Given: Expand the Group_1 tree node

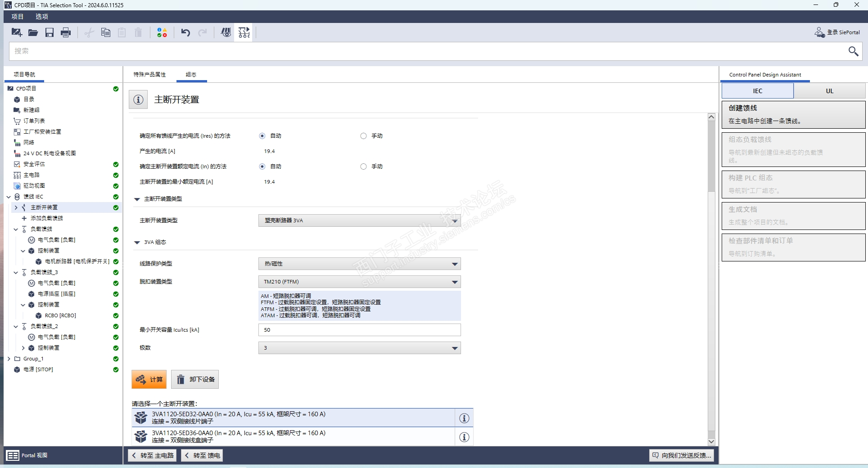Looking at the screenshot, I should tap(9, 359).
